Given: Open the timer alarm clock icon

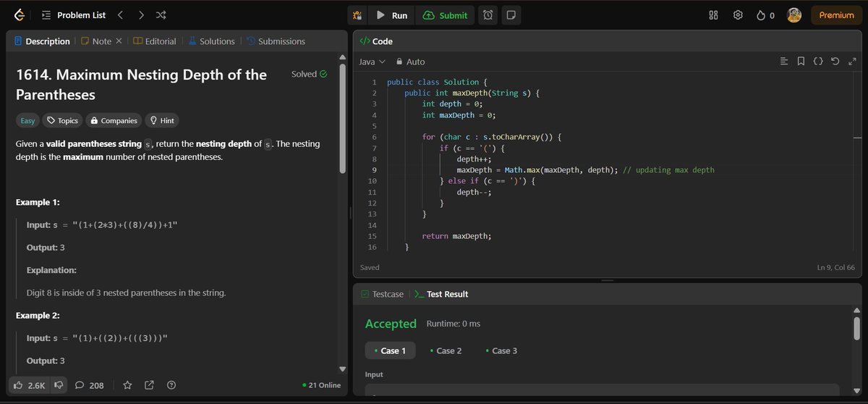Looking at the screenshot, I should pos(488,15).
